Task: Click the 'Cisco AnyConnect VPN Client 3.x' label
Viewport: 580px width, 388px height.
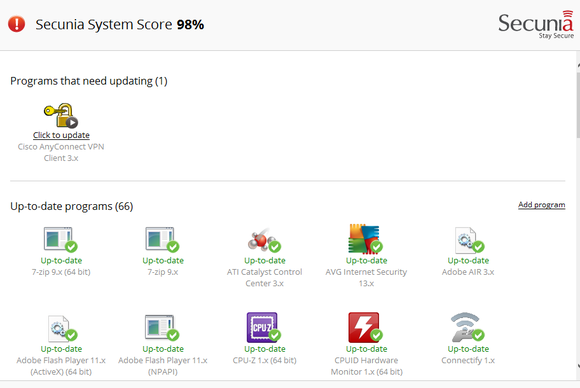Action: (x=61, y=152)
